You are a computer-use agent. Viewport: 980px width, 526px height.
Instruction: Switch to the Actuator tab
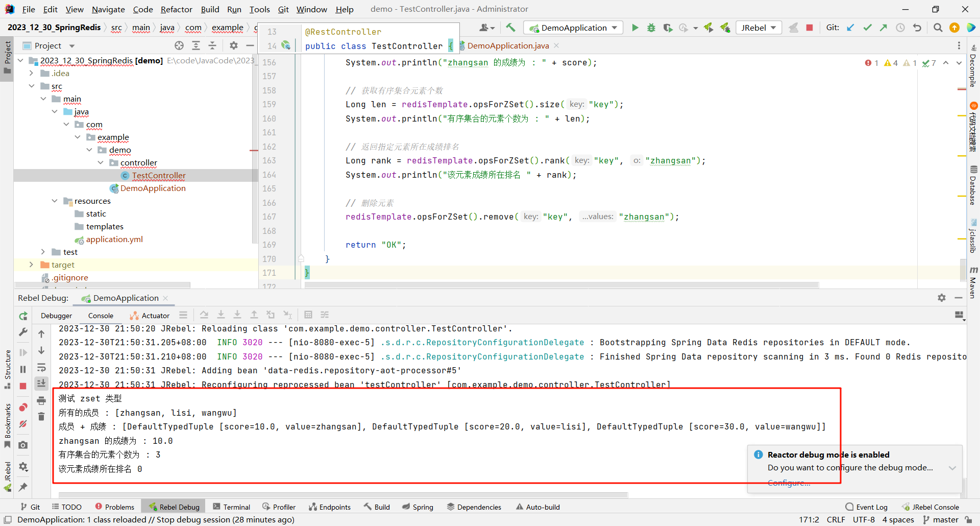pos(150,316)
